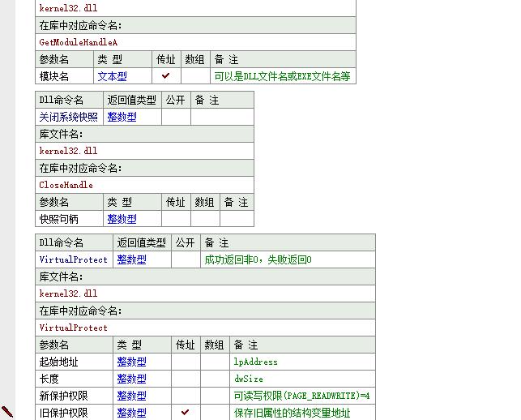The width and height of the screenshot is (521, 420).
Task: Click the 返回值类型 header in the VirtualProtect table
Action: tap(141, 242)
